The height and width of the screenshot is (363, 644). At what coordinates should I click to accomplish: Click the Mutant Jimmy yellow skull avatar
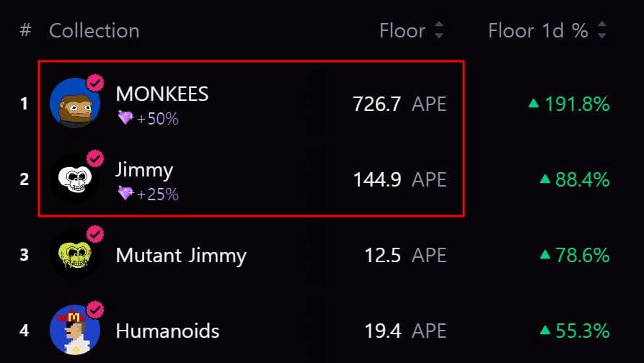(75, 254)
